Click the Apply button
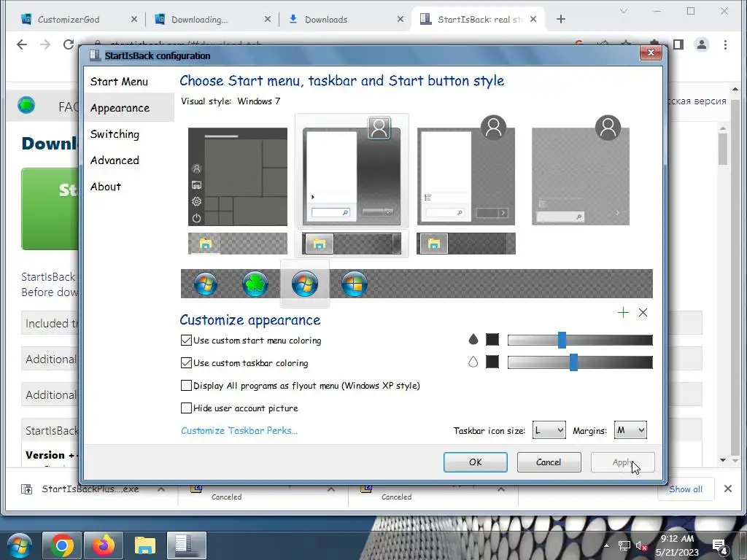Viewport: 747px width, 560px height. [x=623, y=462]
